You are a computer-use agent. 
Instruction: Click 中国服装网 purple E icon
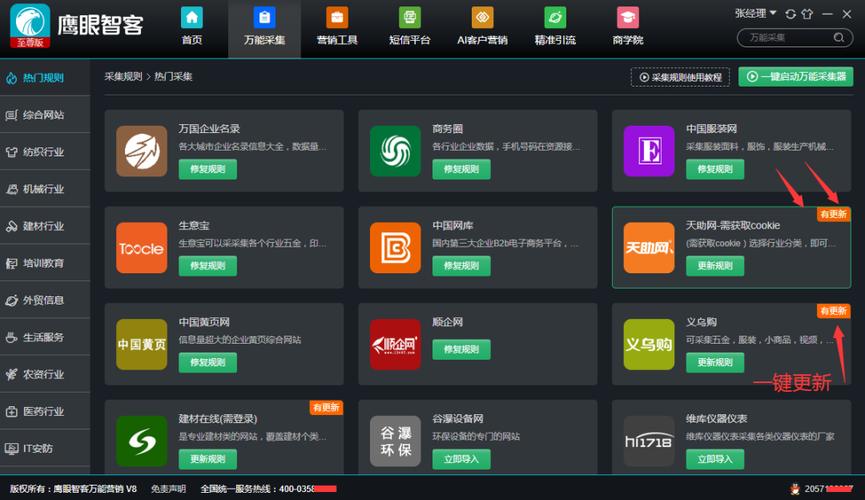(x=649, y=151)
